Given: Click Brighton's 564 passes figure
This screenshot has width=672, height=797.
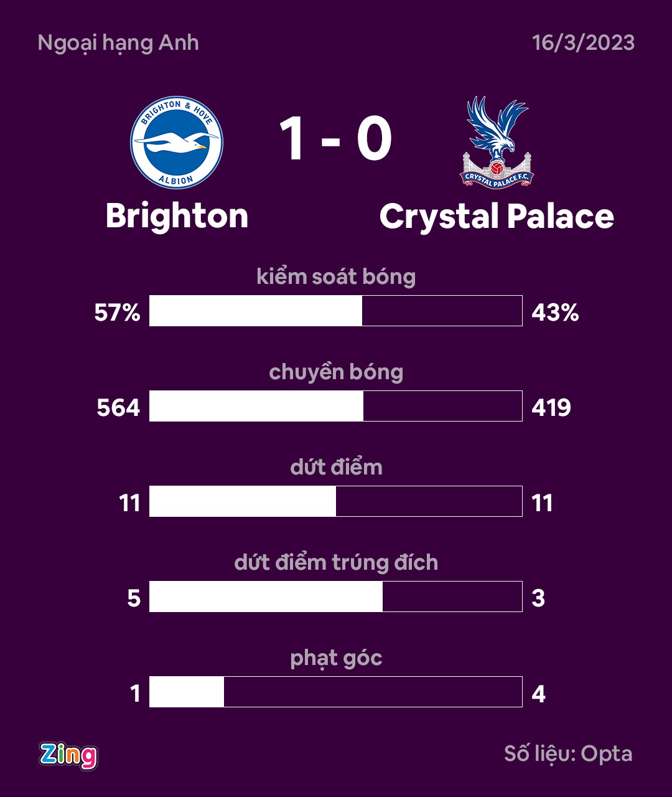Looking at the screenshot, I should click(118, 408).
